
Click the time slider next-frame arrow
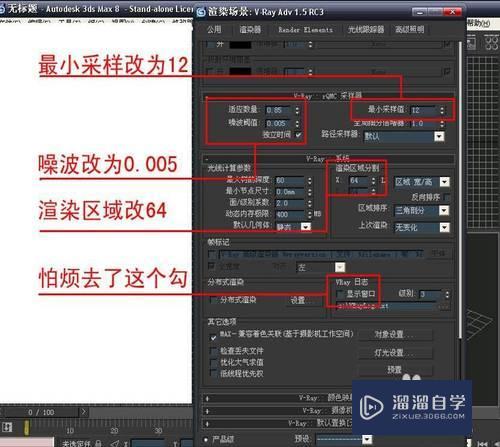[84, 413]
